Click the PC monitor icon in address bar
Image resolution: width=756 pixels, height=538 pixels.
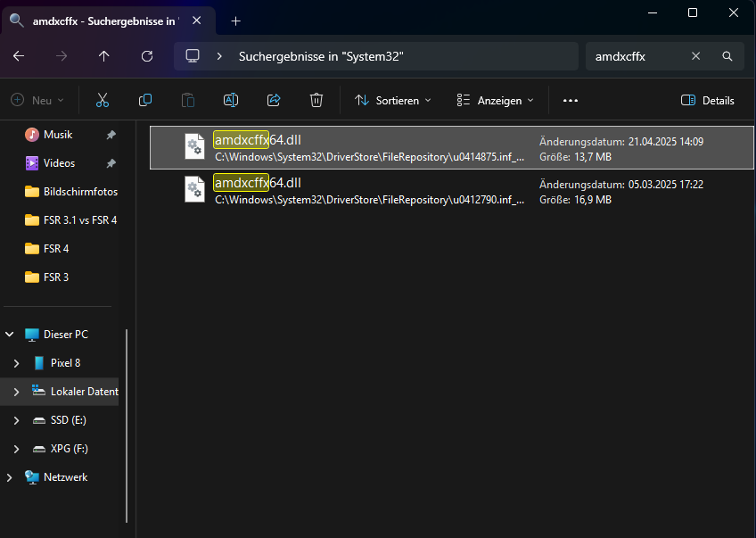coord(193,56)
